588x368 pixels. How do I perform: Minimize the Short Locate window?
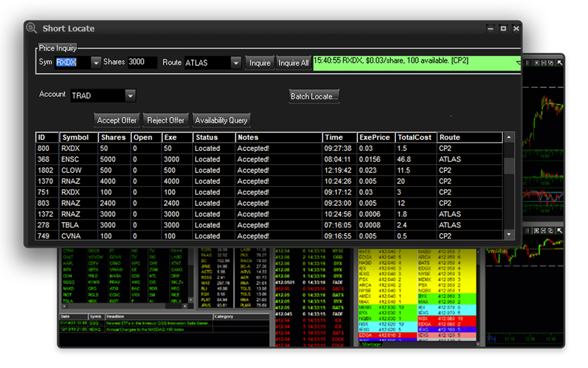click(490, 28)
